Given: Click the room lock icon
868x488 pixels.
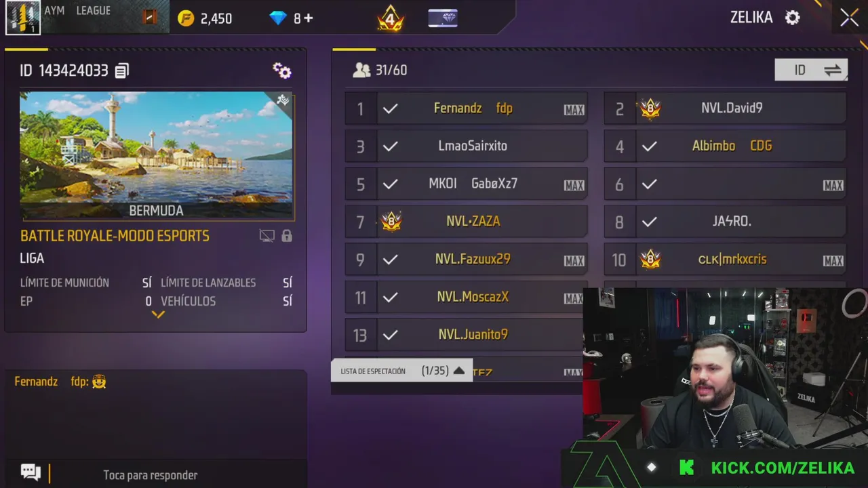Looking at the screenshot, I should pos(287,236).
